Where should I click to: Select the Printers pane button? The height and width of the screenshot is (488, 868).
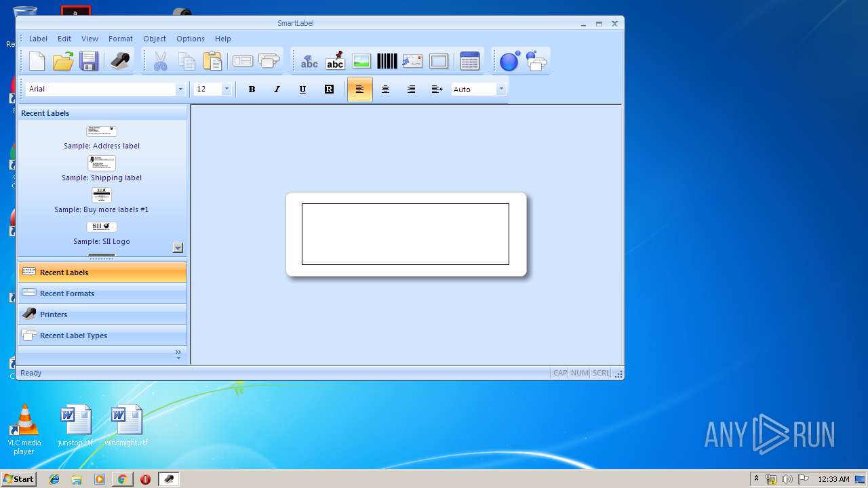pyautogui.click(x=102, y=314)
